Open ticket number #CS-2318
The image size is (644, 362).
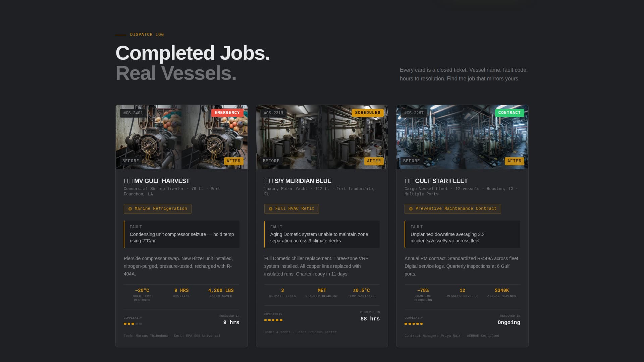coord(273,113)
